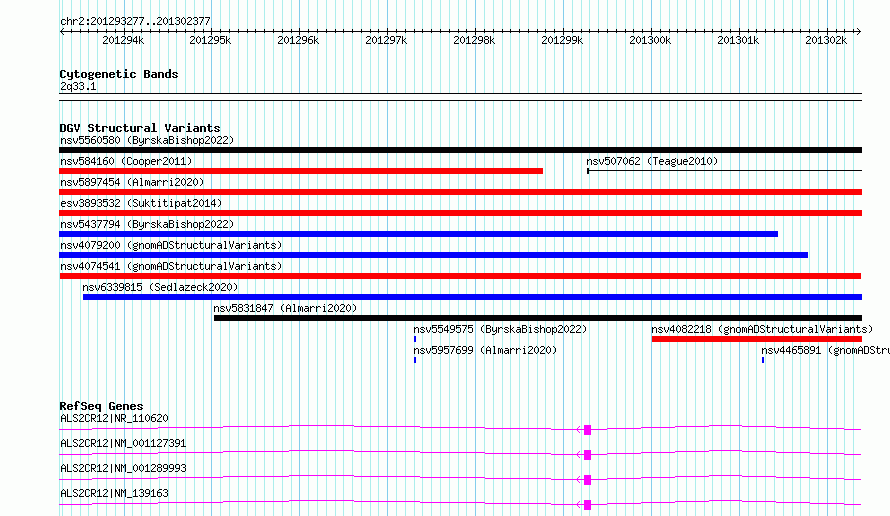Click the chr2:201293277..201302377 coordinates text

coord(135,21)
